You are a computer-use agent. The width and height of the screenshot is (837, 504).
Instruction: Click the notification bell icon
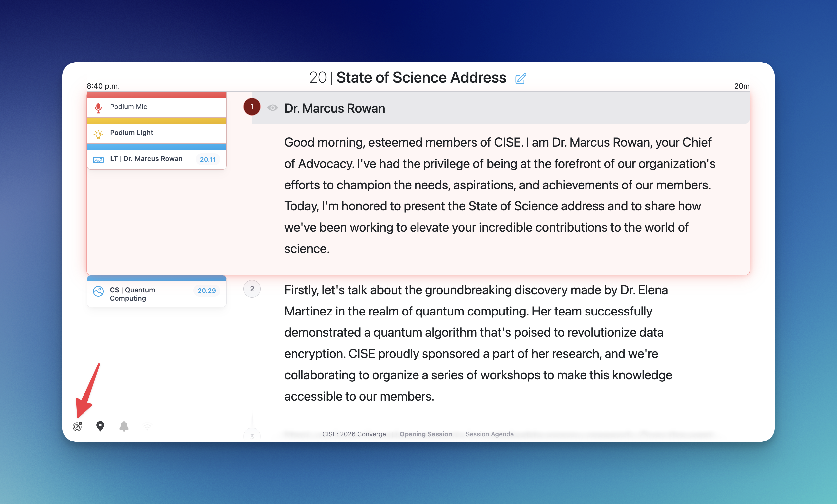click(124, 426)
